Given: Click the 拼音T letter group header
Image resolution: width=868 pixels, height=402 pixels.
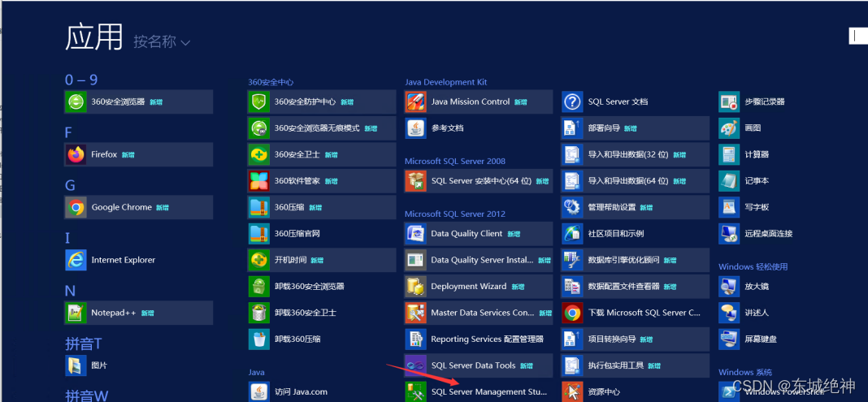Looking at the screenshot, I should 84,344.
